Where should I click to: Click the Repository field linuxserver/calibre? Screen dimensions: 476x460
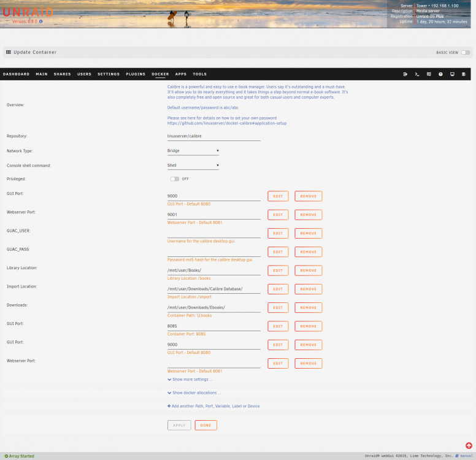coord(213,136)
